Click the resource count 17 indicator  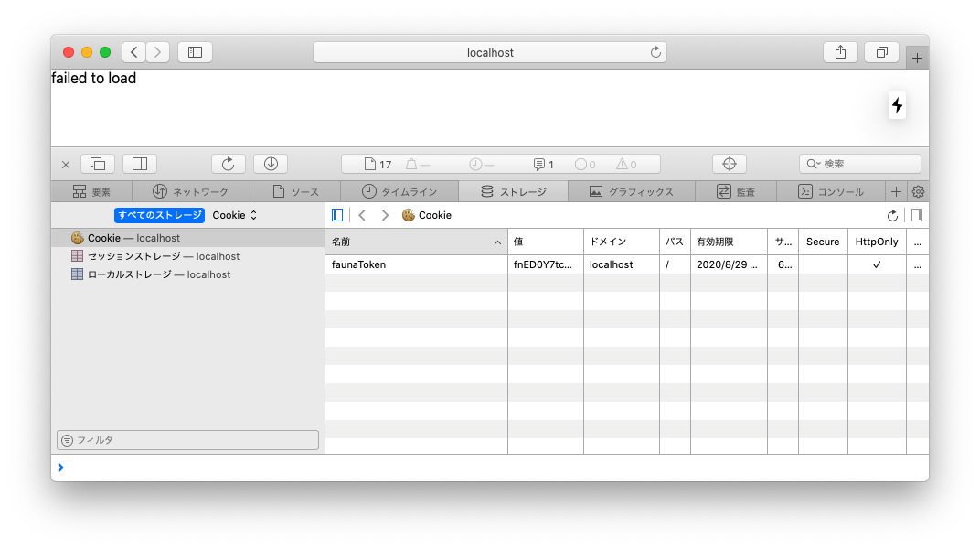pos(378,164)
